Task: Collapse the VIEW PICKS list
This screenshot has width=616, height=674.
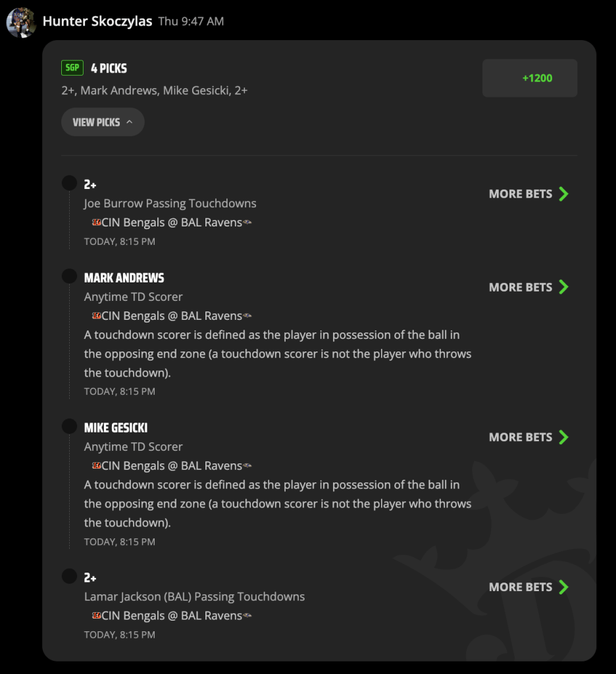Action: coord(103,122)
